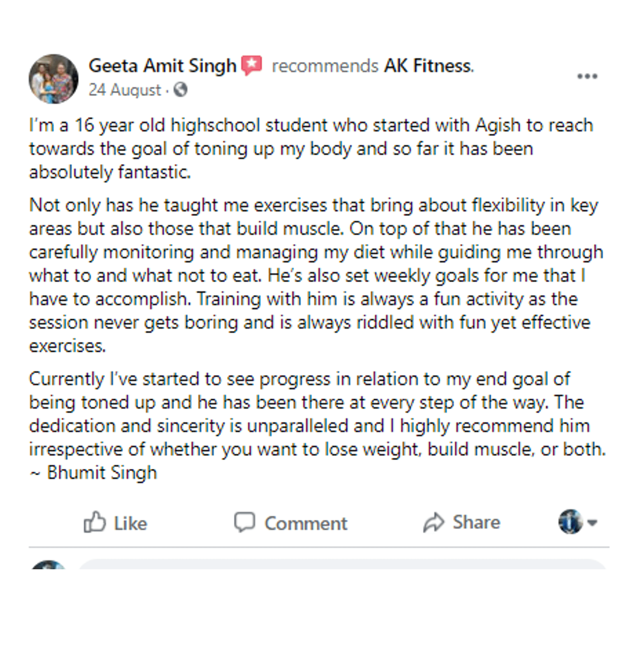Viewport: 644px width, 657px height.
Task: Click Geeta Amit Singh's profile picture
Action: 54,79
